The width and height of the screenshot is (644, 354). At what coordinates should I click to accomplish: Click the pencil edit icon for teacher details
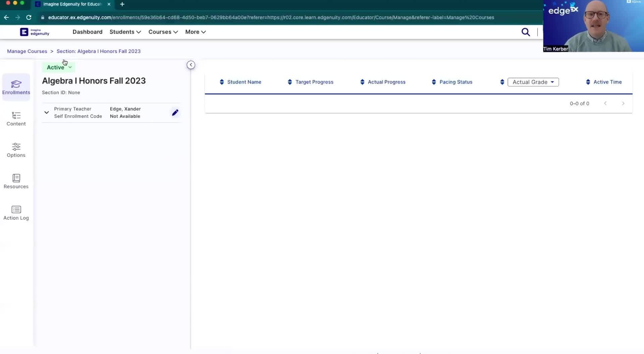(175, 113)
